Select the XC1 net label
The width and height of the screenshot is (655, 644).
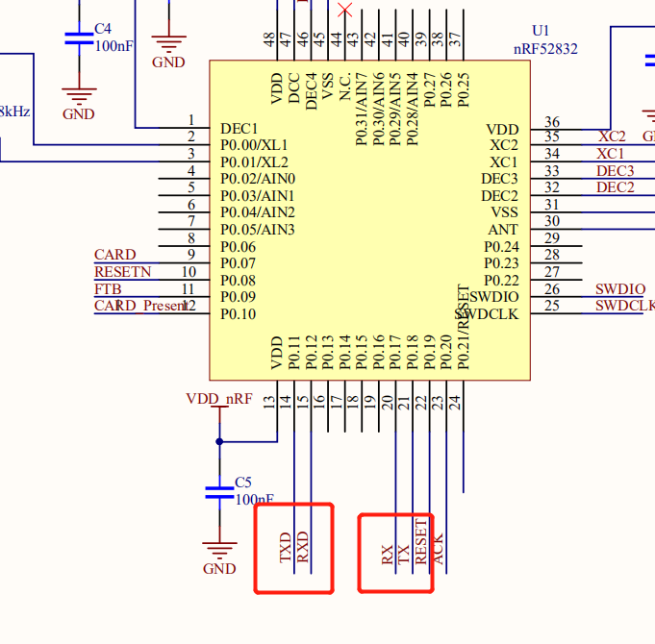click(x=611, y=154)
